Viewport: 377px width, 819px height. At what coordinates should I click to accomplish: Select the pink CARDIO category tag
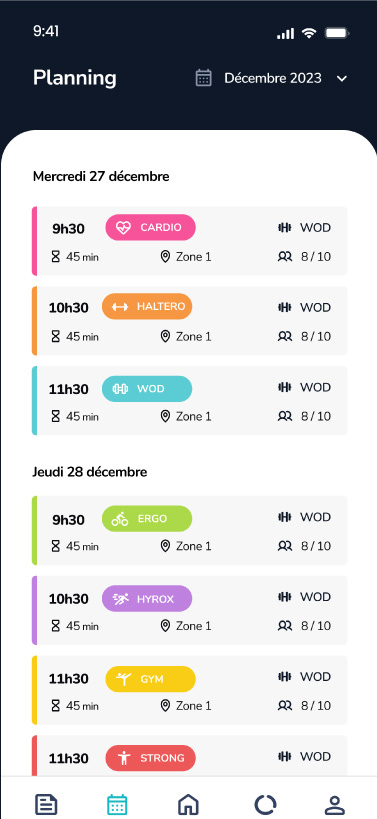point(150,228)
